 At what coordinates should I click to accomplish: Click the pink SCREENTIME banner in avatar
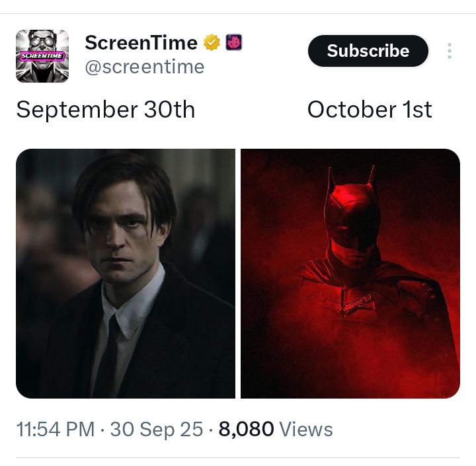[x=42, y=56]
